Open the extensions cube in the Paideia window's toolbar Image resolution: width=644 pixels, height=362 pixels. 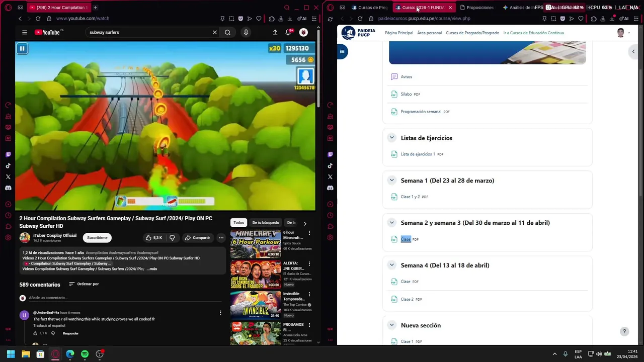point(594,19)
